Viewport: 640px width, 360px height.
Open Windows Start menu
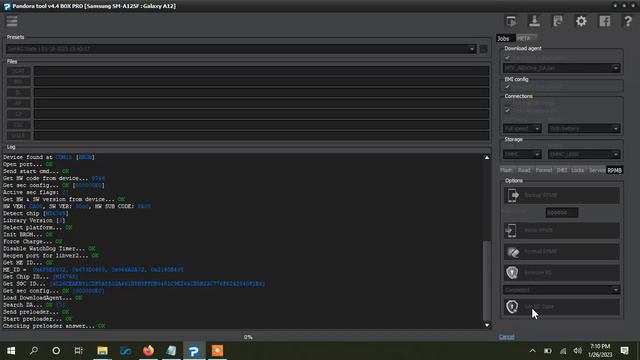coord(11,351)
